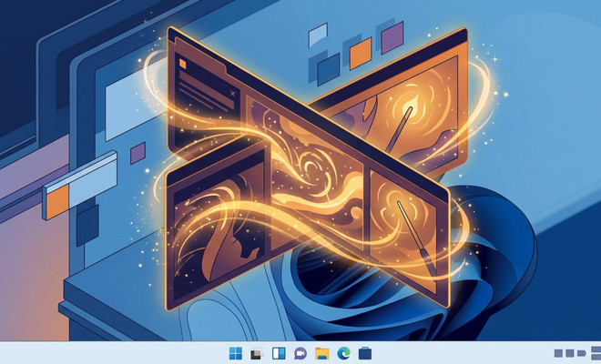Open the Windows Start menu
Viewport: 601px width, 364px height.
click(x=235, y=353)
